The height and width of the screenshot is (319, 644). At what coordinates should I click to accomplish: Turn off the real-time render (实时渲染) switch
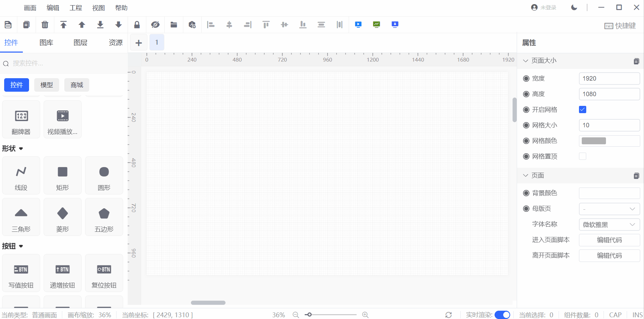502,315
